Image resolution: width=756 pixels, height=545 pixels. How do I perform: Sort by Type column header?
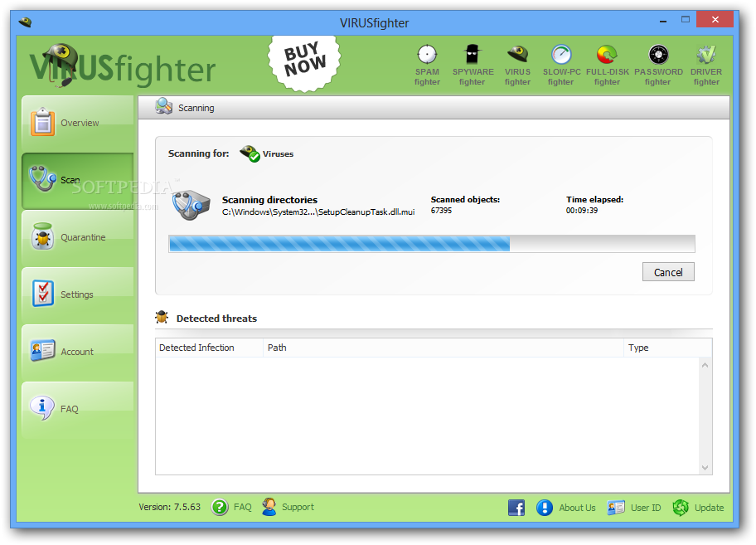coord(667,348)
